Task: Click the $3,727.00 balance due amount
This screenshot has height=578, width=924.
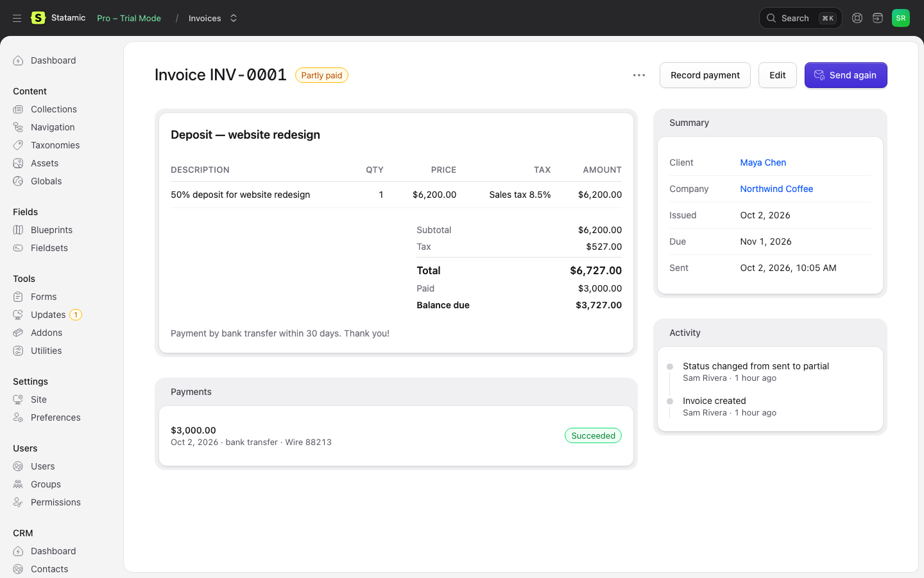Action: 599,305
